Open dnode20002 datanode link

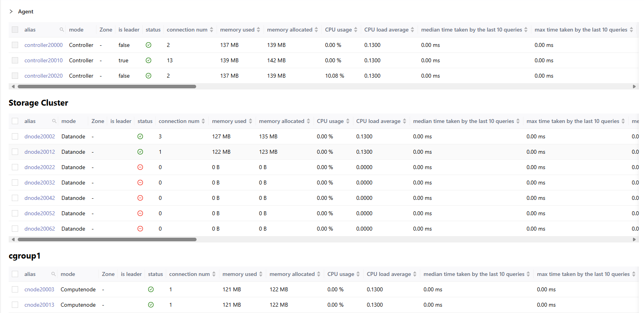coord(40,136)
